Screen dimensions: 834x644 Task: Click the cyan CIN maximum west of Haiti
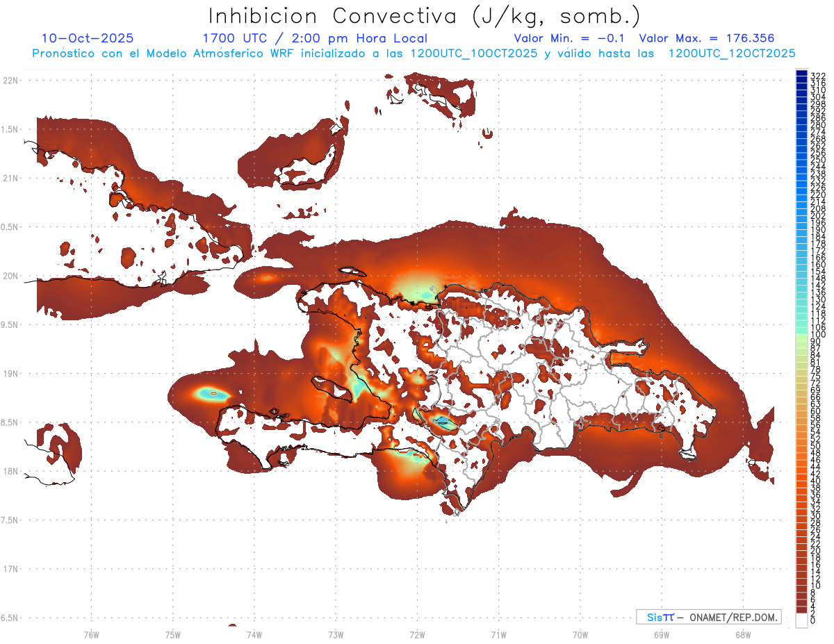click(x=213, y=393)
